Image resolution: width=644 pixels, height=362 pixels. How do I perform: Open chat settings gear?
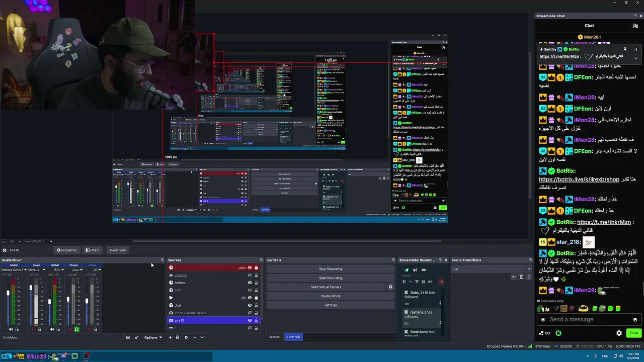tap(619, 333)
